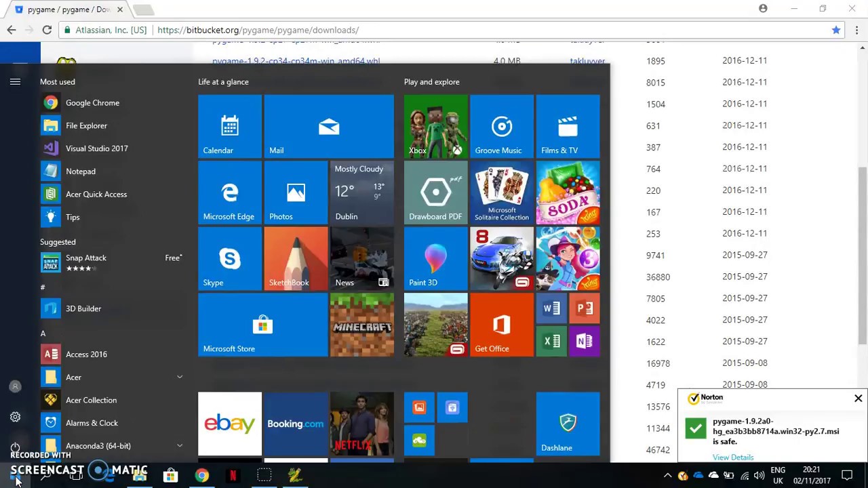The image size is (868, 488).
Task: Open the Asphalt 8 racing tile
Action: 502,258
